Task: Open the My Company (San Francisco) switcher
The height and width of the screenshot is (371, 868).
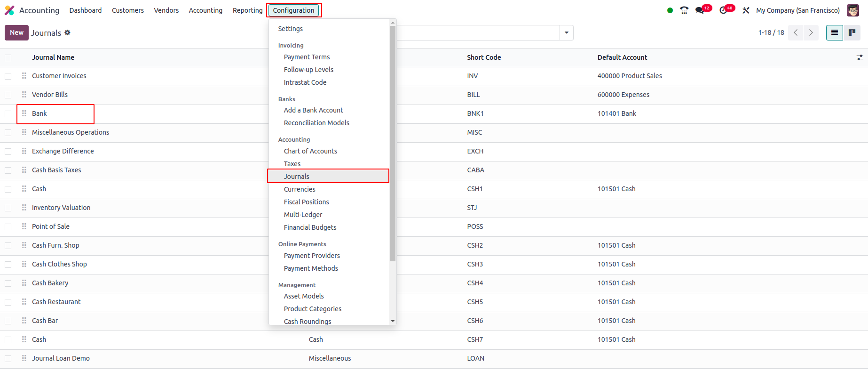Action: pyautogui.click(x=798, y=10)
